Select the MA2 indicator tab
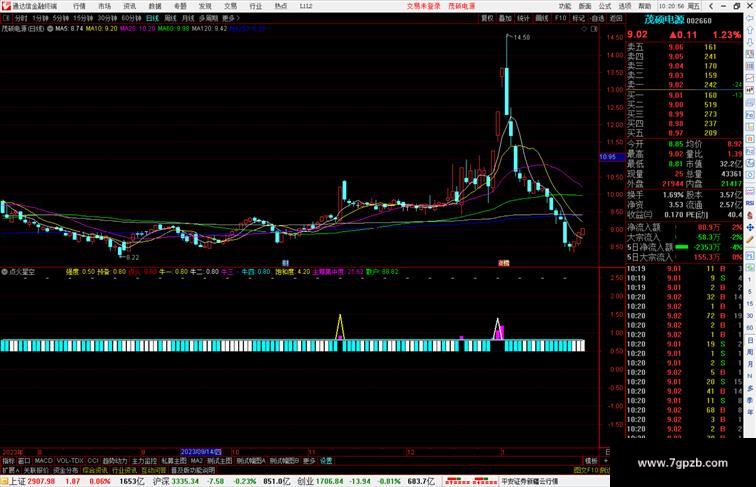The image size is (756, 487). 197,461
